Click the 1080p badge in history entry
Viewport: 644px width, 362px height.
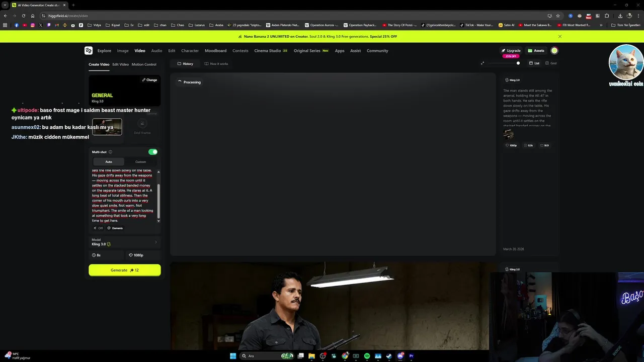(511, 145)
